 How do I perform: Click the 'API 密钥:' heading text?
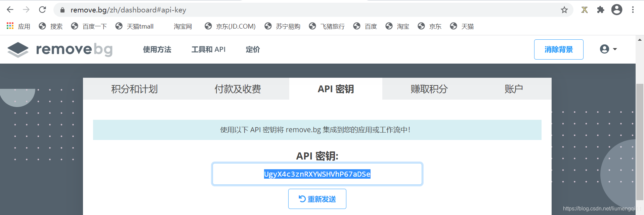tap(317, 156)
